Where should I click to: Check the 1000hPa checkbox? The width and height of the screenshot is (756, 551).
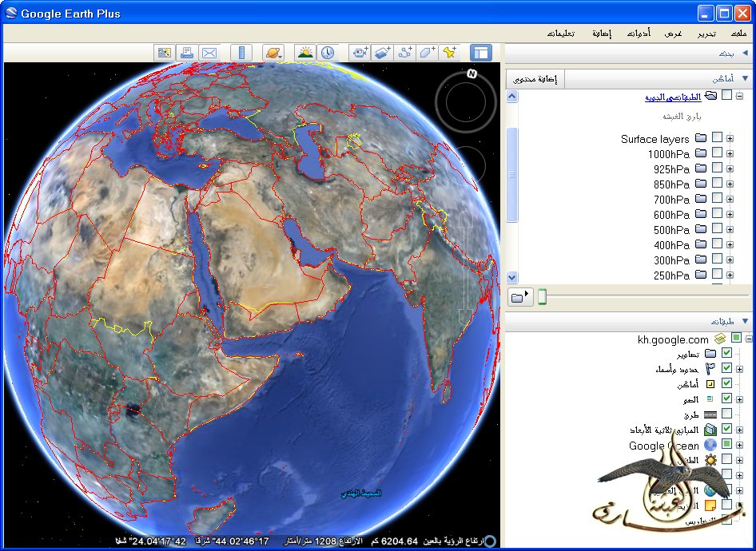pos(717,153)
